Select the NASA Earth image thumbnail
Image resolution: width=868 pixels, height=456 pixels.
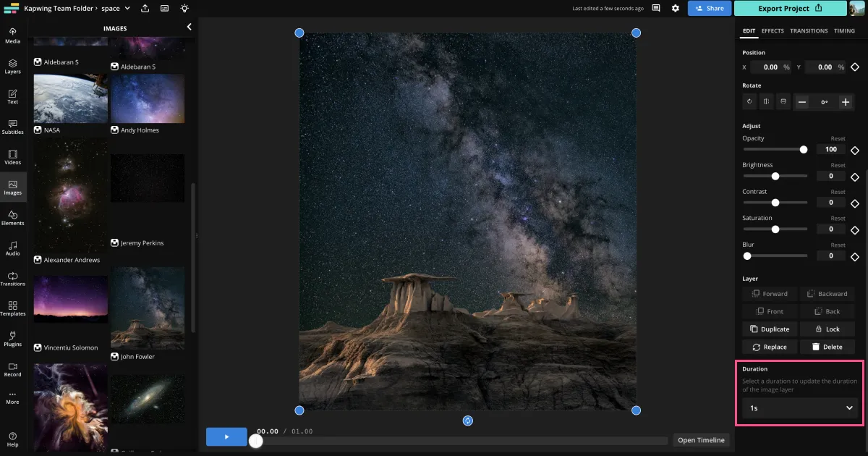70,98
